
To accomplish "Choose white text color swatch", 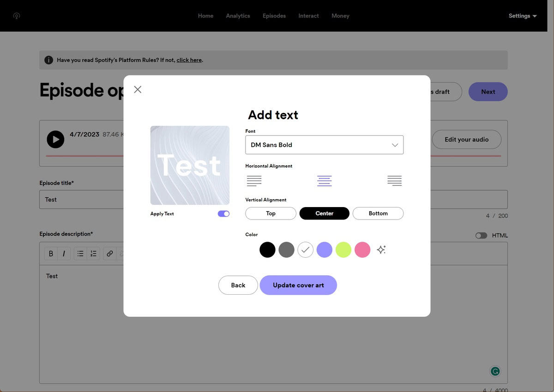I will pyautogui.click(x=305, y=249).
